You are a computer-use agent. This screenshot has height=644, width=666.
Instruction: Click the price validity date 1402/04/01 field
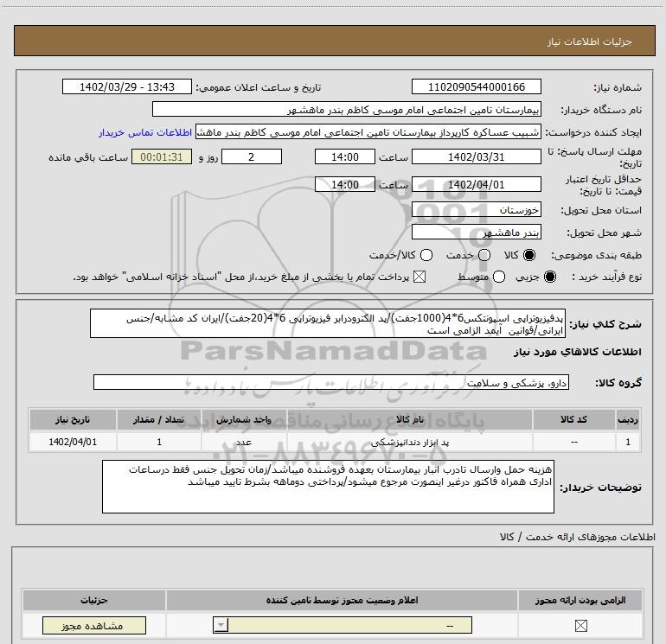click(x=476, y=185)
